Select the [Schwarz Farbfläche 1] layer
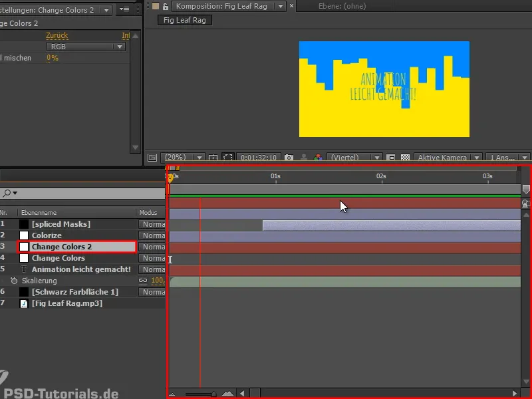 (x=75, y=292)
